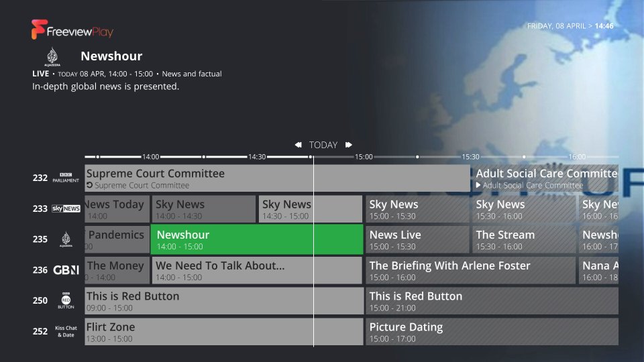Choose We Need To Talk About programme

pyautogui.click(x=257, y=270)
